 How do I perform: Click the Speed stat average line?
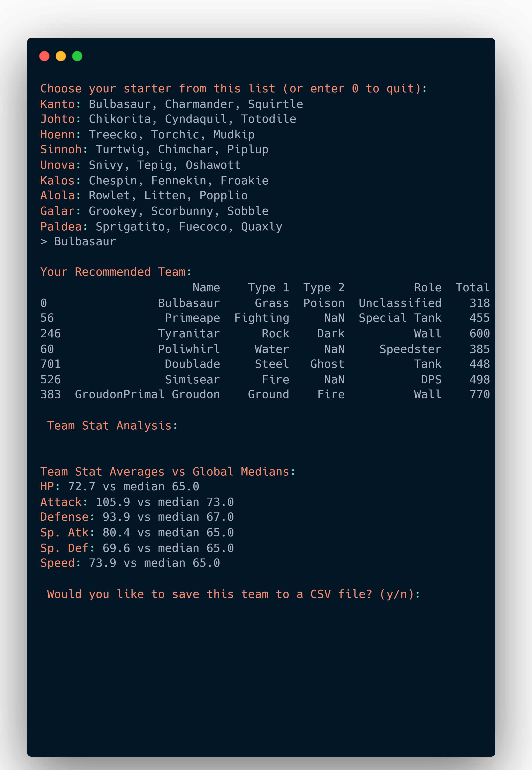[130, 563]
